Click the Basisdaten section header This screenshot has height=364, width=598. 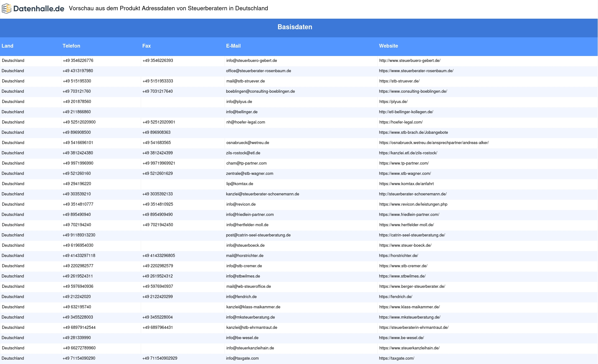(x=295, y=27)
